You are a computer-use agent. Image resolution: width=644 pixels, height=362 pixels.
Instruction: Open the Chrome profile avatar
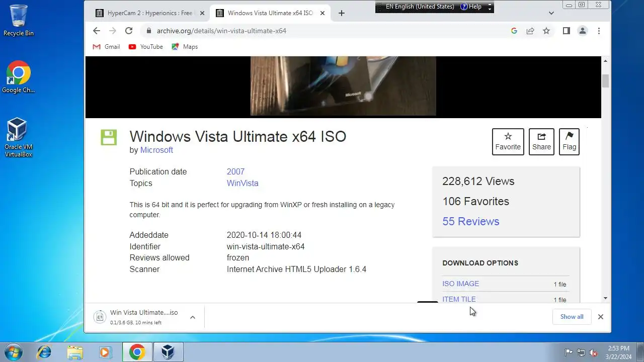583,31
